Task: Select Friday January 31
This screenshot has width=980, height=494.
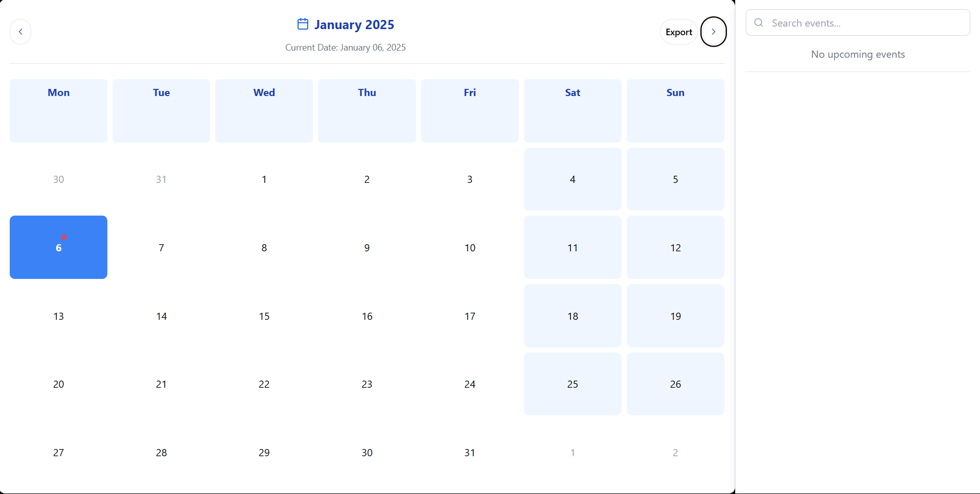Action: [x=469, y=453]
